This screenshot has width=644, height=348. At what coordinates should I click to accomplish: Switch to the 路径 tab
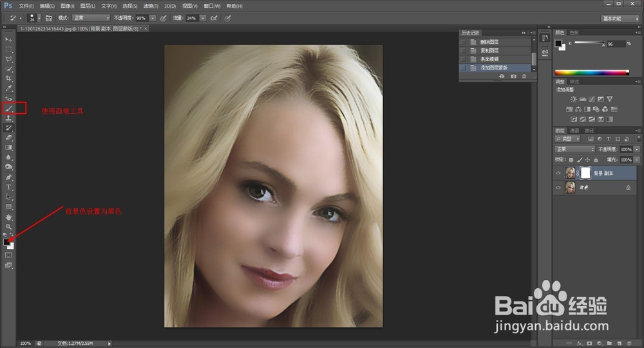pos(589,131)
